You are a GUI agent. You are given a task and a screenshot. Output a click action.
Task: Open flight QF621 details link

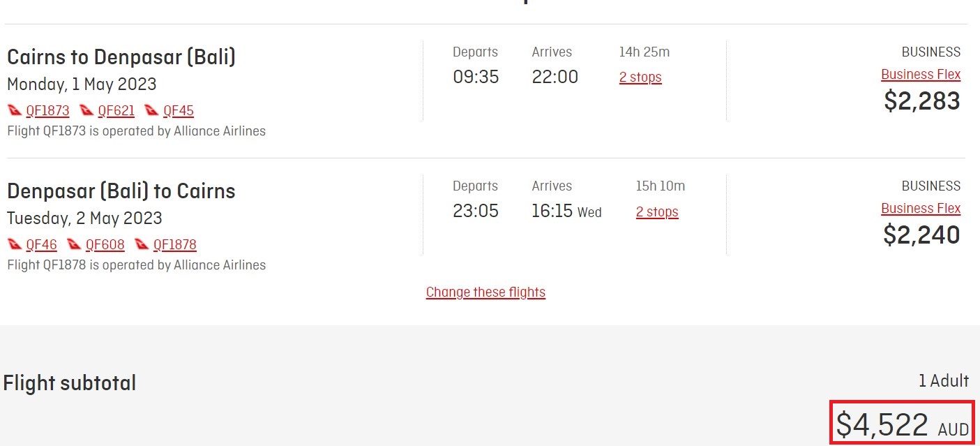[116, 110]
